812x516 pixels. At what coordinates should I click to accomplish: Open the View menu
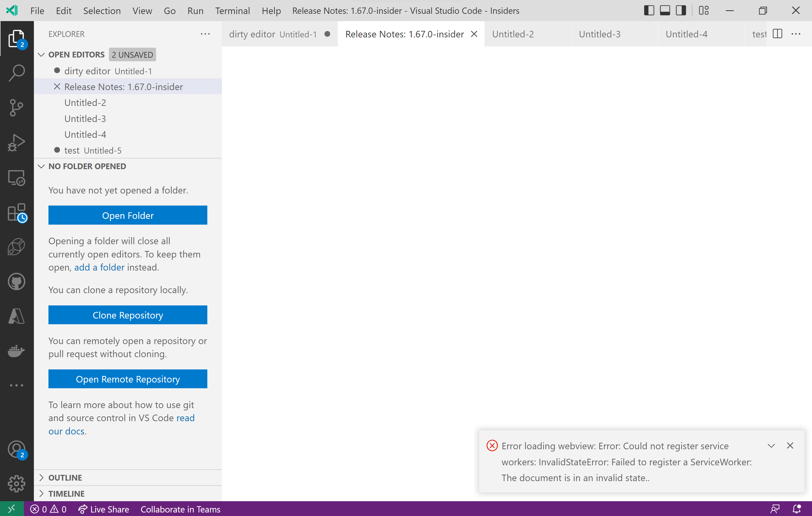142,11
